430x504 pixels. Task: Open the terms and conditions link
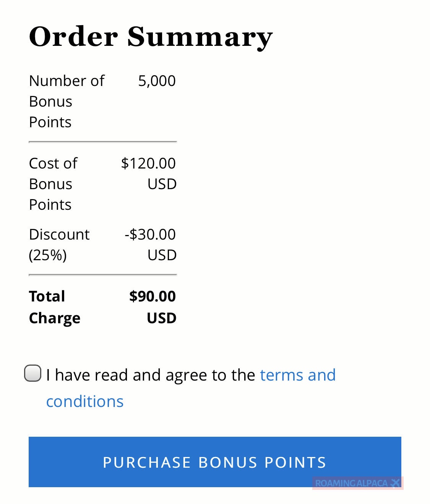coord(297,375)
